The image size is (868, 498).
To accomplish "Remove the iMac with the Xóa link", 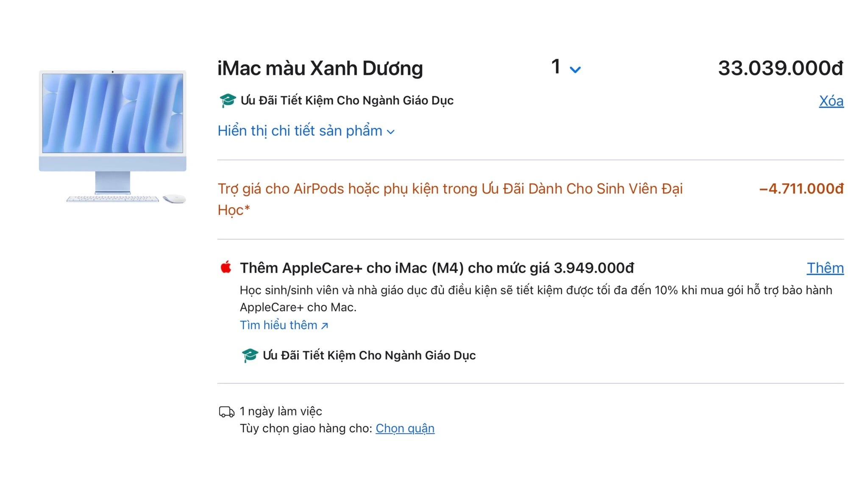I will pos(831,101).
